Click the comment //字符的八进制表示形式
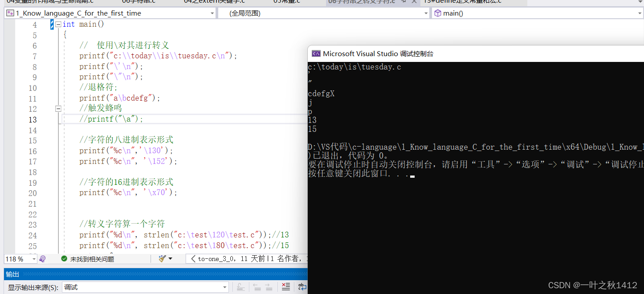 126,140
